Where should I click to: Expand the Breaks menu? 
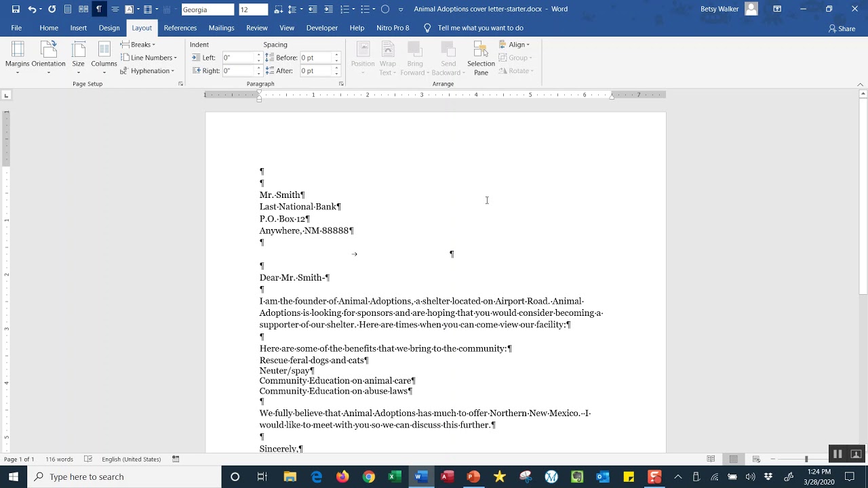(x=138, y=45)
